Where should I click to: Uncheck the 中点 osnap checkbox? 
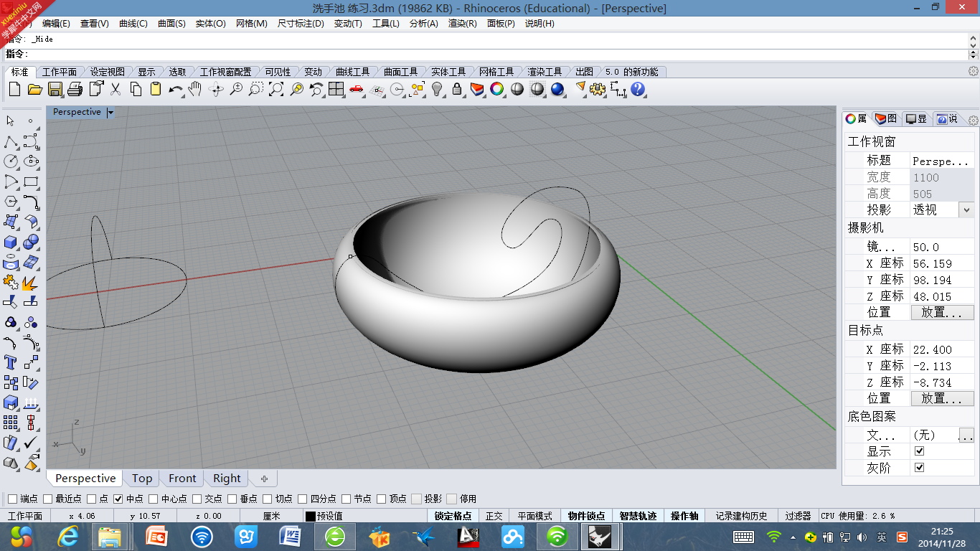tap(118, 499)
